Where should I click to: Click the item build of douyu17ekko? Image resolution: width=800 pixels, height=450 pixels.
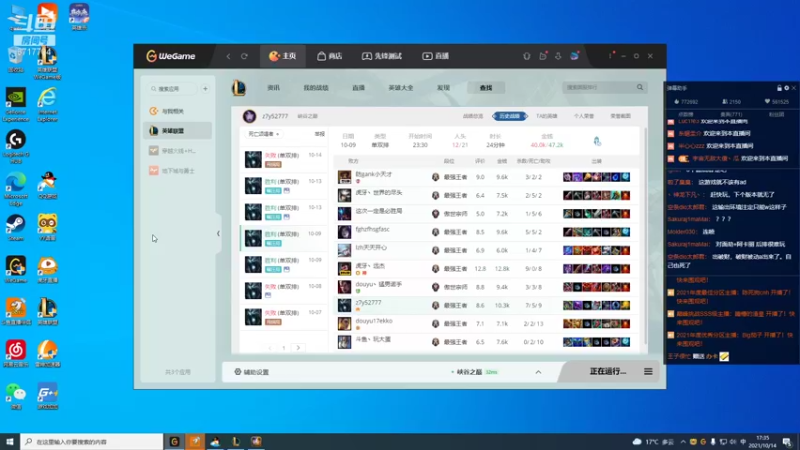pos(596,323)
